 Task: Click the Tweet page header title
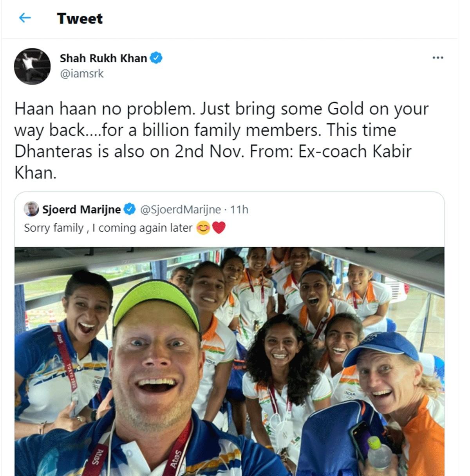[80, 18]
